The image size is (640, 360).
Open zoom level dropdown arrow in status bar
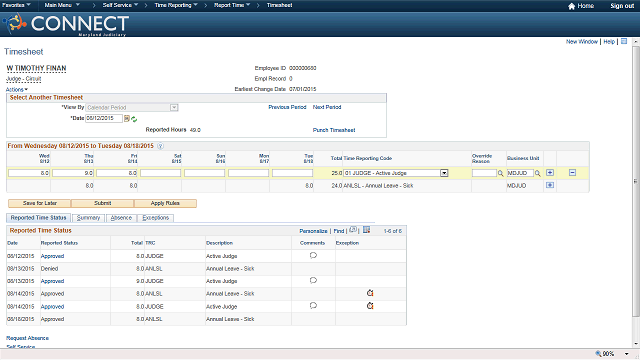(x=627, y=354)
